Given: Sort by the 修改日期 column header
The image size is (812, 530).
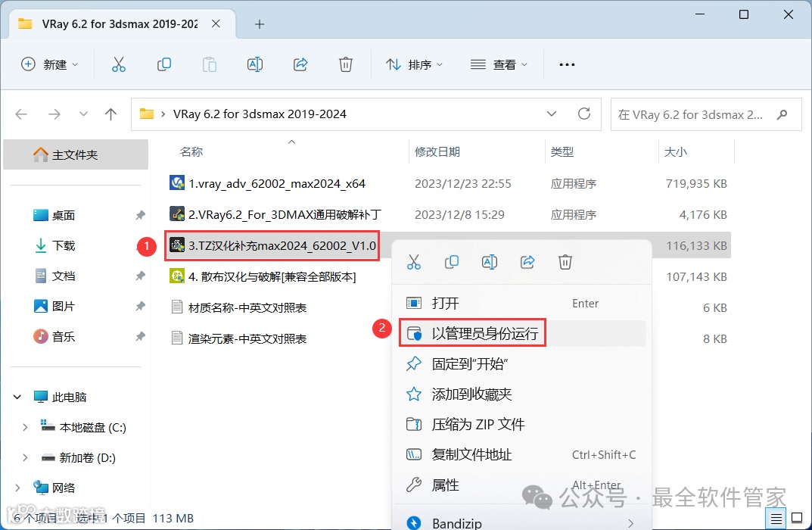Looking at the screenshot, I should (437, 151).
